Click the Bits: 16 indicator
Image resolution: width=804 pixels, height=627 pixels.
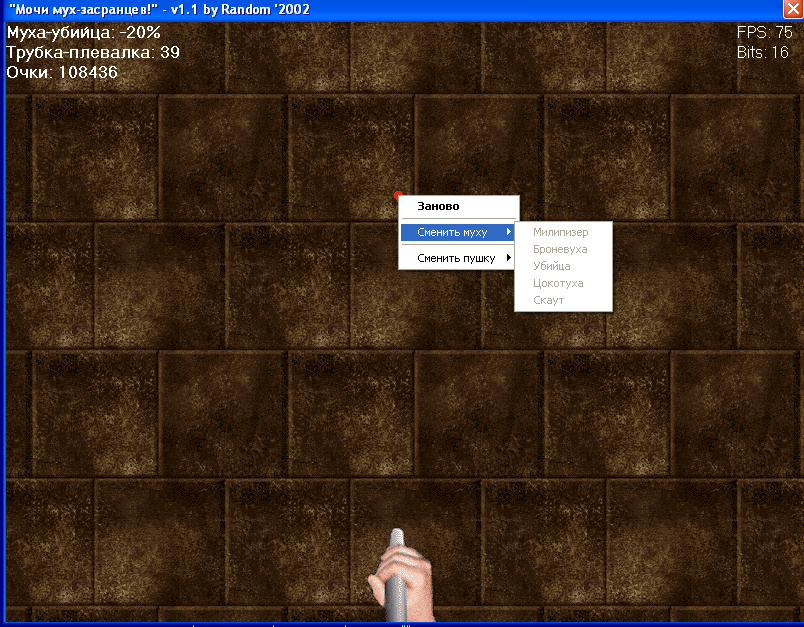click(762, 52)
